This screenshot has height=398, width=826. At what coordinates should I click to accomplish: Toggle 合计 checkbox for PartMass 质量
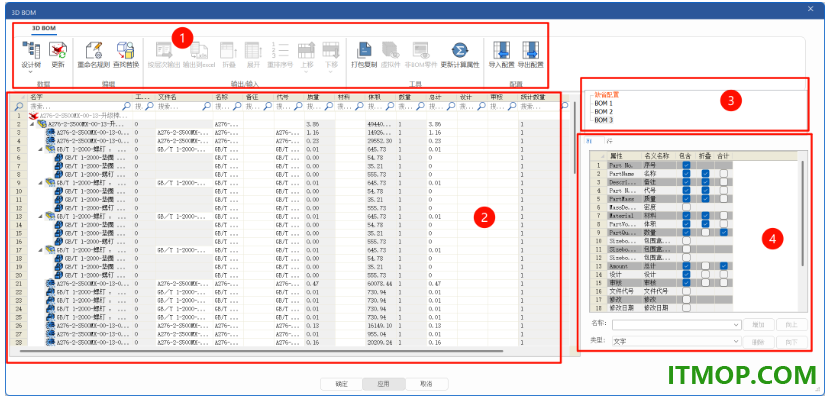coord(724,198)
